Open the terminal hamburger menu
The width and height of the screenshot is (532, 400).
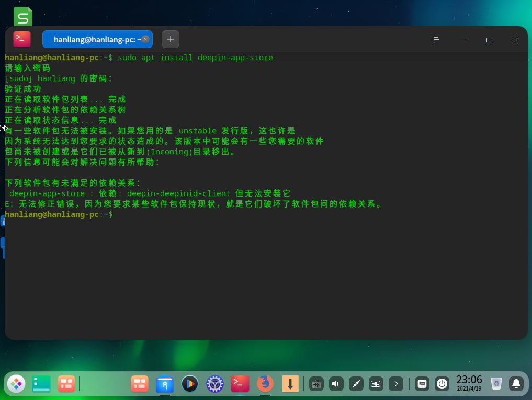click(437, 40)
